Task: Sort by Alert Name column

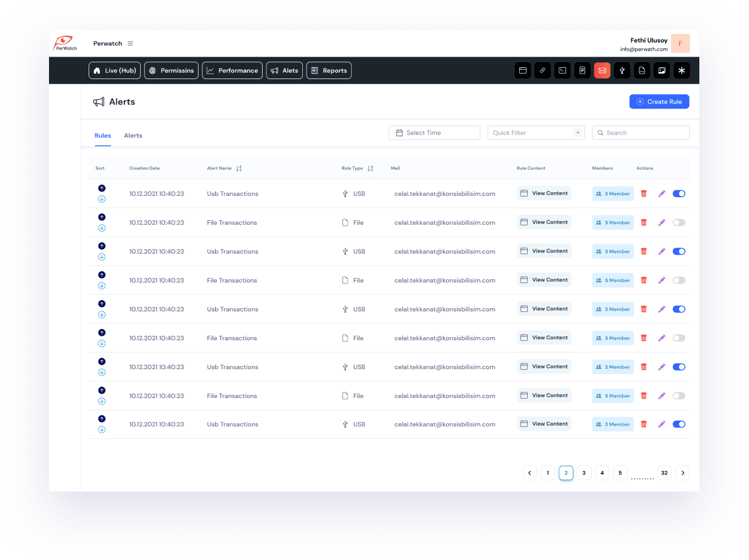Action: click(x=239, y=168)
